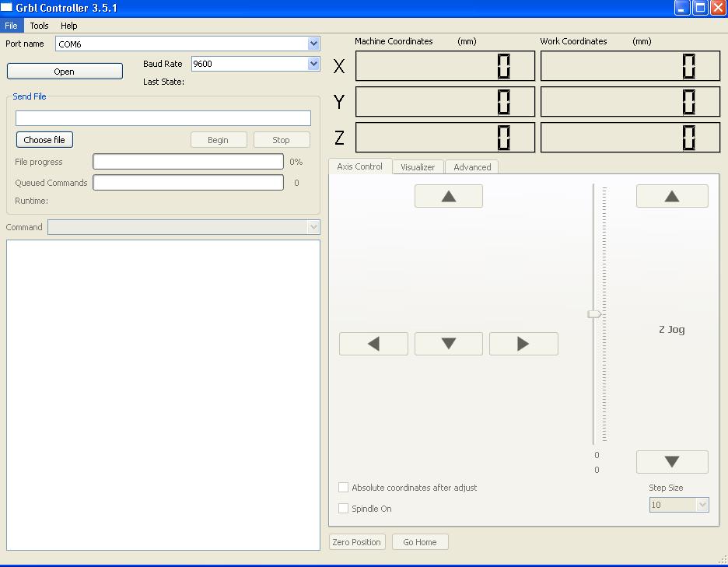Viewport: 728px width, 567px height.
Task: Switch to the Advanced tab
Action: [472, 167]
